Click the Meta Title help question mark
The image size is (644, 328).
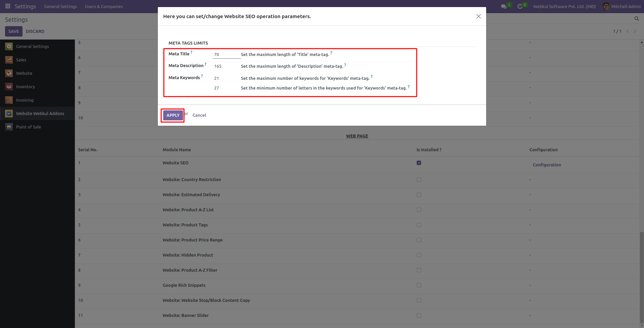tap(191, 52)
